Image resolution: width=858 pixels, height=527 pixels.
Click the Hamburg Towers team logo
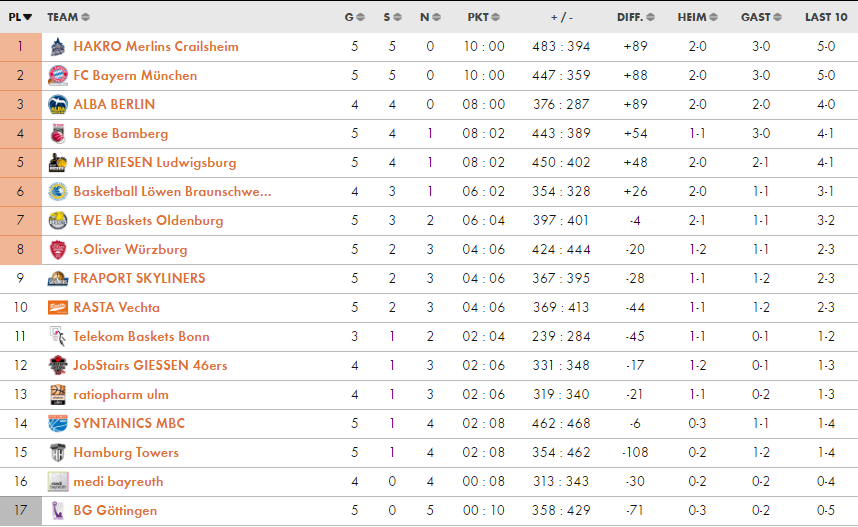tap(57, 452)
